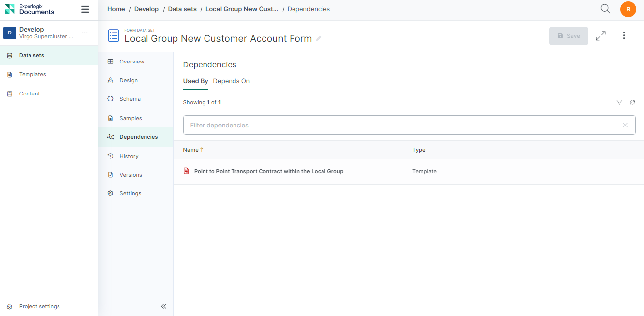This screenshot has height=316, width=644.
Task: Switch to the Depends On tab
Action: point(231,81)
